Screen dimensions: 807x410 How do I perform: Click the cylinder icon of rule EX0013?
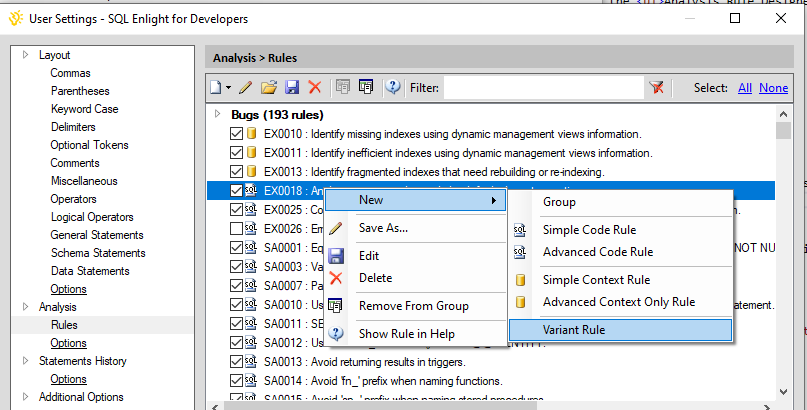[251, 171]
